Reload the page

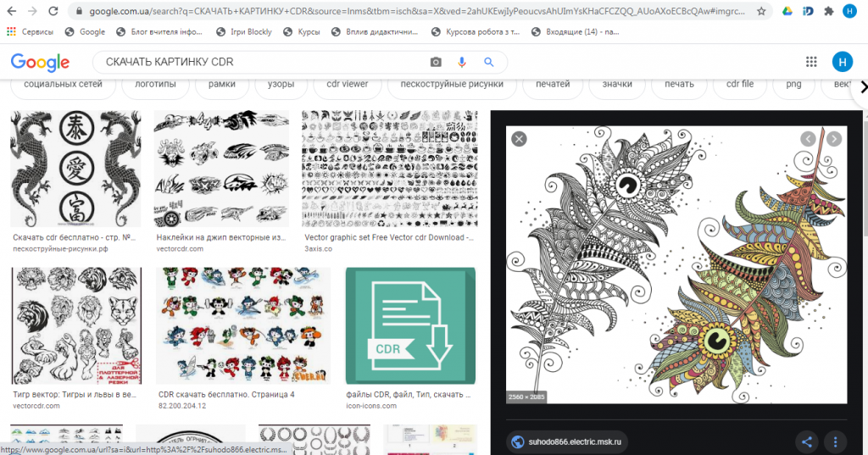(53, 12)
